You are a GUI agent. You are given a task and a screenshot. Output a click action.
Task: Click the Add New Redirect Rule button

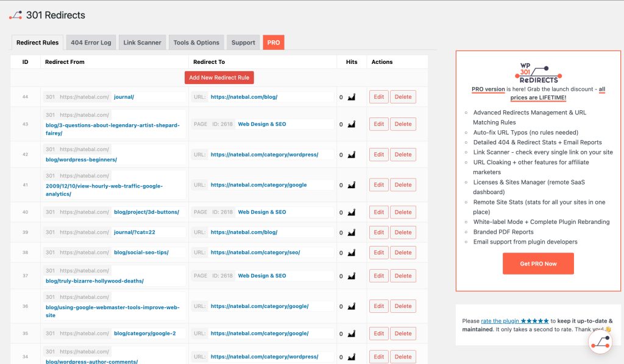[x=219, y=77]
